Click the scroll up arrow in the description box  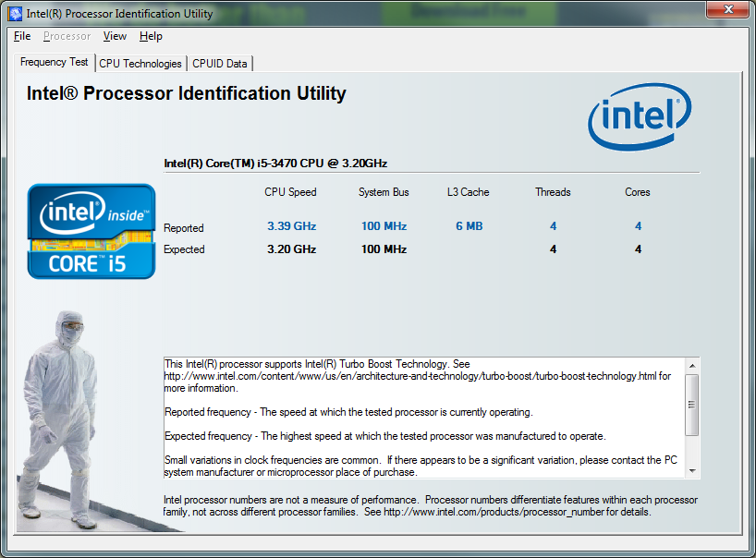tap(692, 366)
